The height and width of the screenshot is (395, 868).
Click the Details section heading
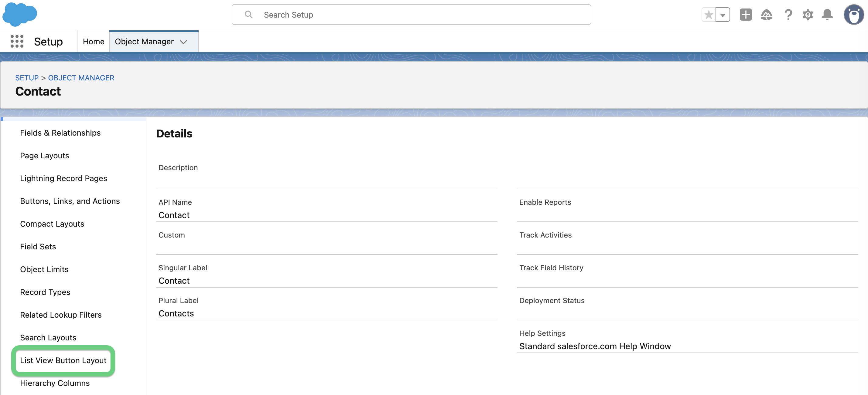tap(174, 133)
